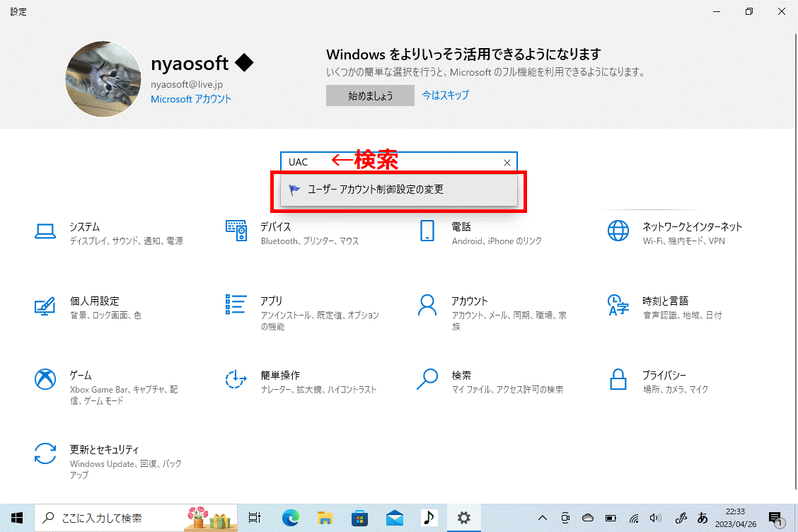Viewport: 798px width, 532px height.
Task: Open the Microsoft アカウント link
Action: click(191, 99)
